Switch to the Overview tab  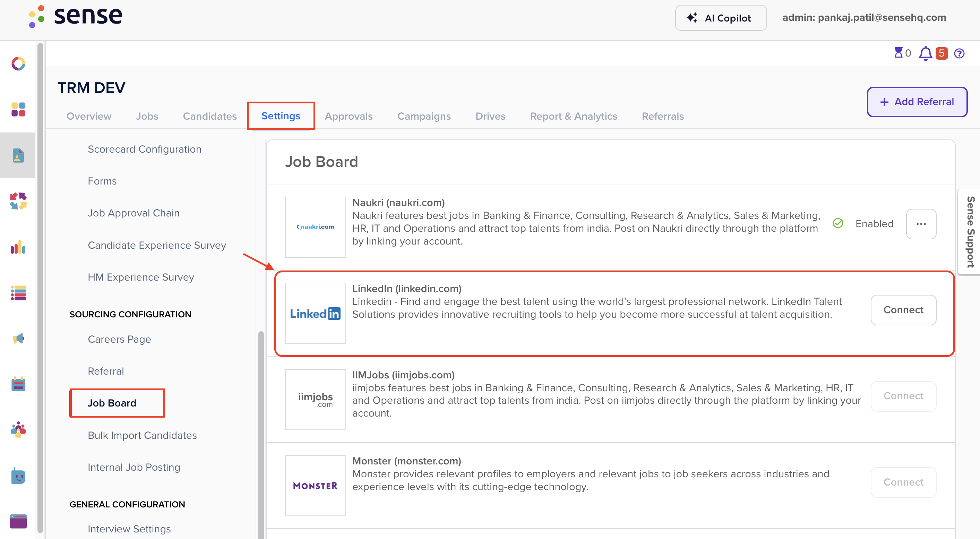click(89, 116)
